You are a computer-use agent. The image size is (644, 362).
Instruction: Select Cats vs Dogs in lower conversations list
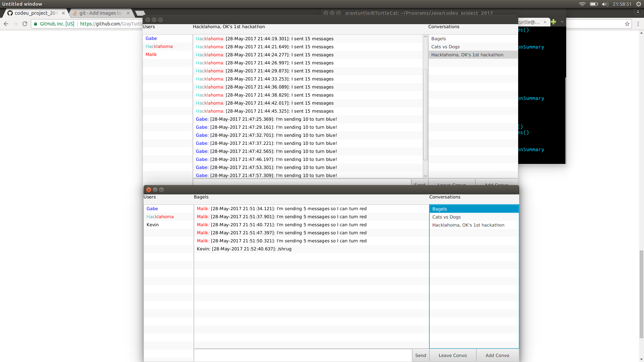[x=446, y=217]
